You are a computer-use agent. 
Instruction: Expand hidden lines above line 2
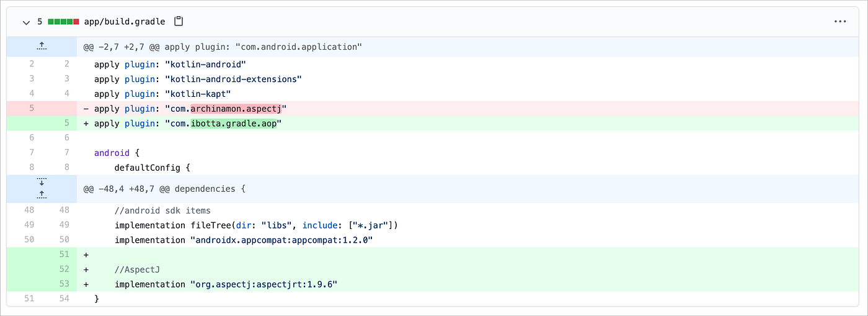[42, 47]
